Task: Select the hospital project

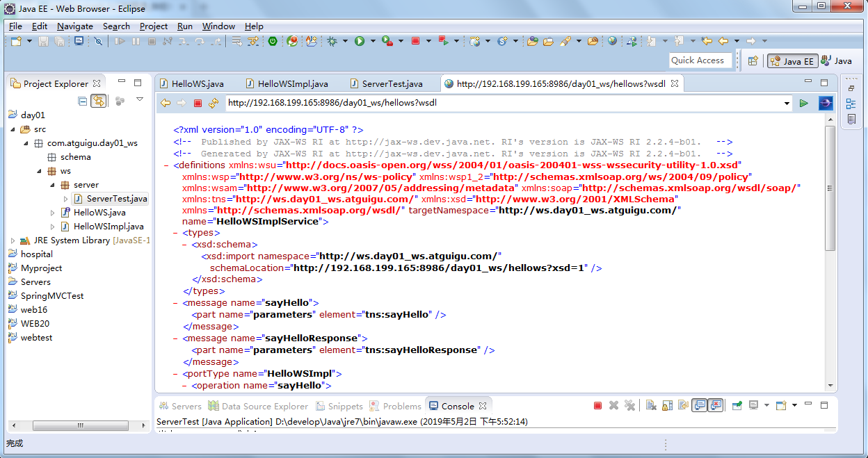Action: pyautogui.click(x=37, y=254)
